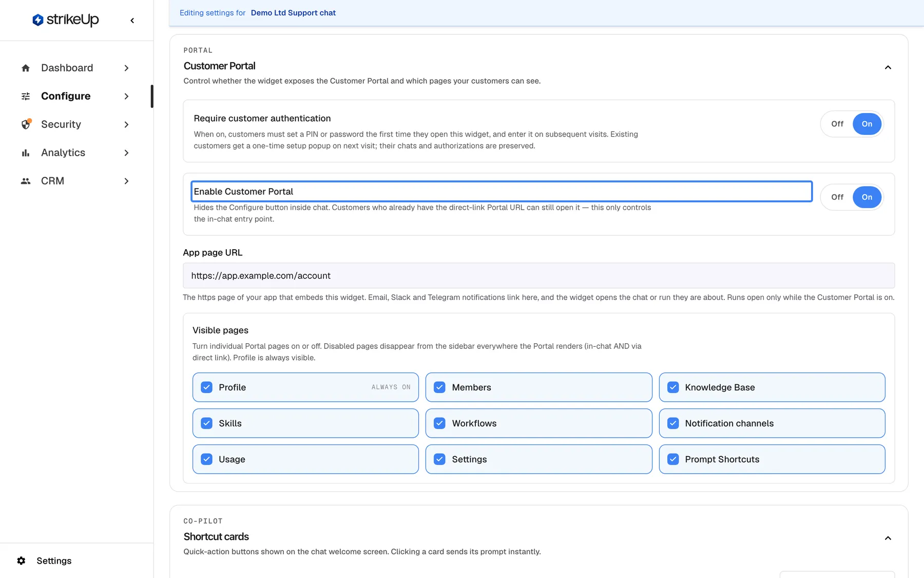924x578 pixels.
Task: Expand the Configure menu chevron
Action: click(126, 96)
